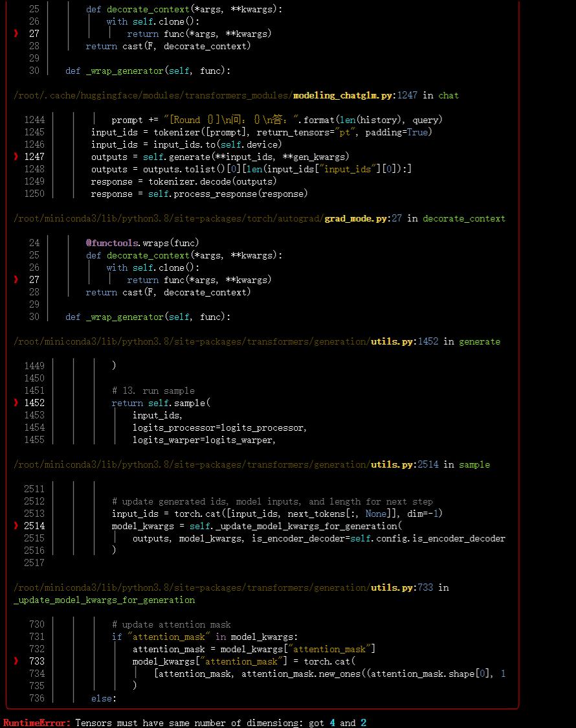Click the 'if "attention_mask" in model_kwargs:' line
This screenshot has width=576, height=728.
click(205, 637)
